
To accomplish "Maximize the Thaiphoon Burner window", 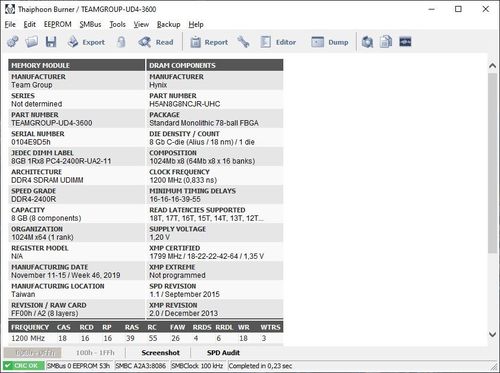I will [x=458, y=9].
